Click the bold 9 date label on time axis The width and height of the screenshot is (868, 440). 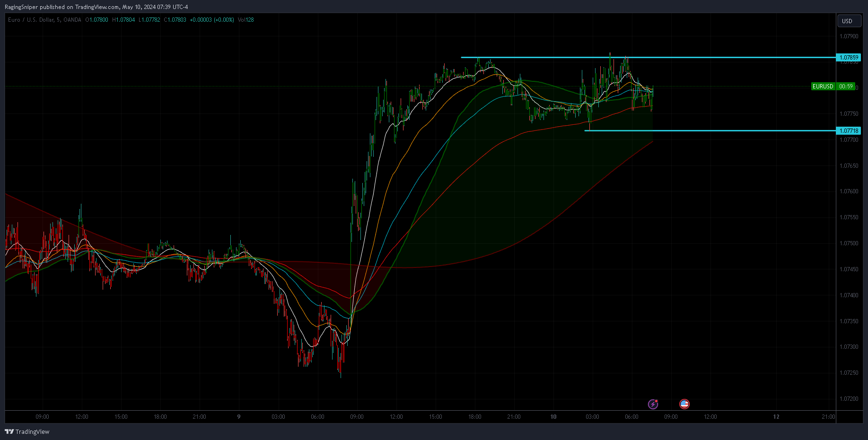point(239,417)
